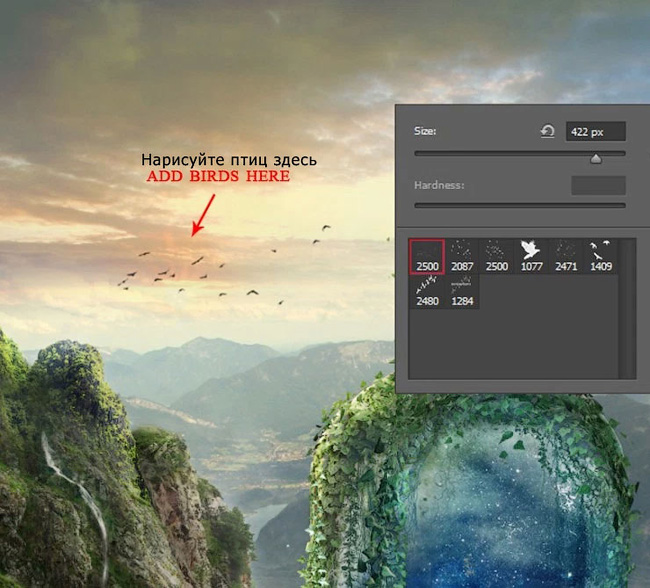This screenshot has height=588, width=650.
Task: Click the Size slider handle
Action: [596, 158]
